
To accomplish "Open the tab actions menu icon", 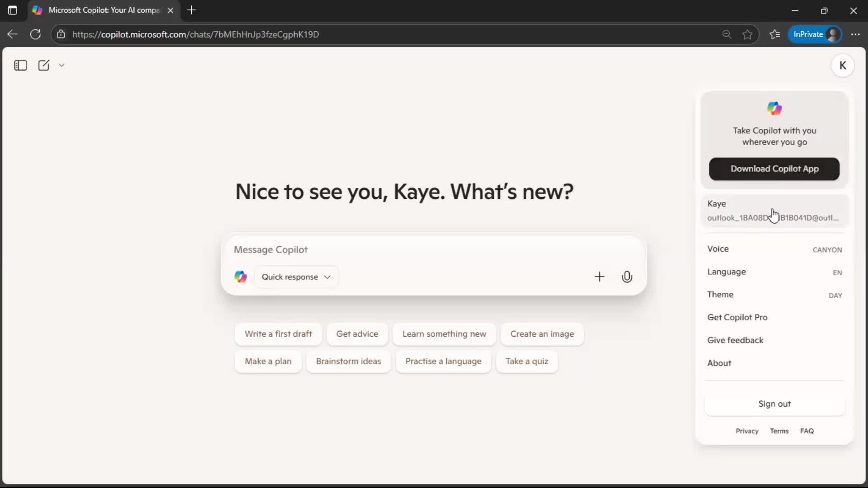I will click(x=13, y=10).
